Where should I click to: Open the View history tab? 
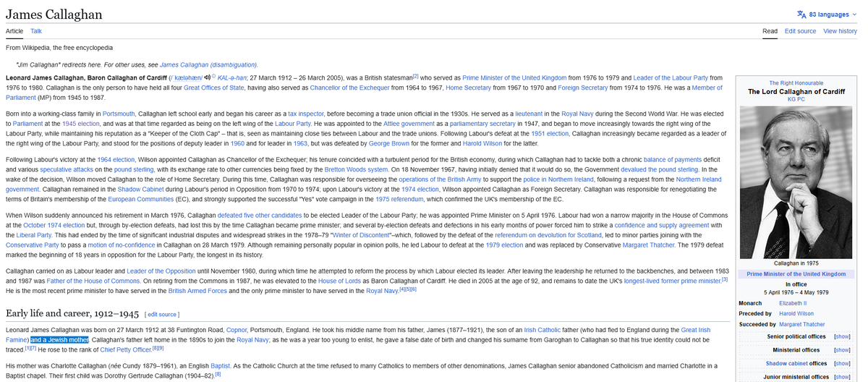click(840, 31)
